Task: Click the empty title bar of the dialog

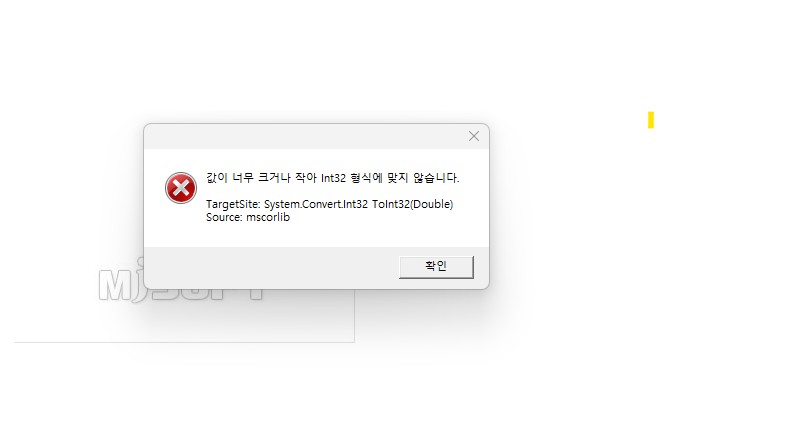Action: click(304, 136)
